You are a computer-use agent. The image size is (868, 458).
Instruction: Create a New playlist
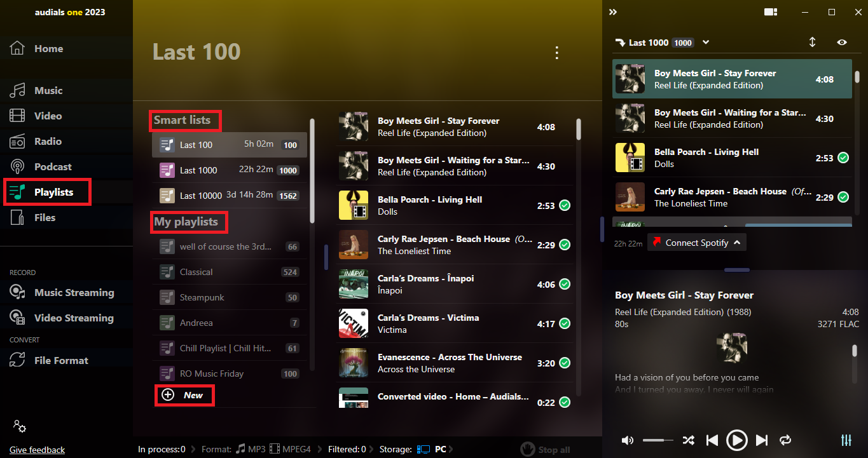184,395
